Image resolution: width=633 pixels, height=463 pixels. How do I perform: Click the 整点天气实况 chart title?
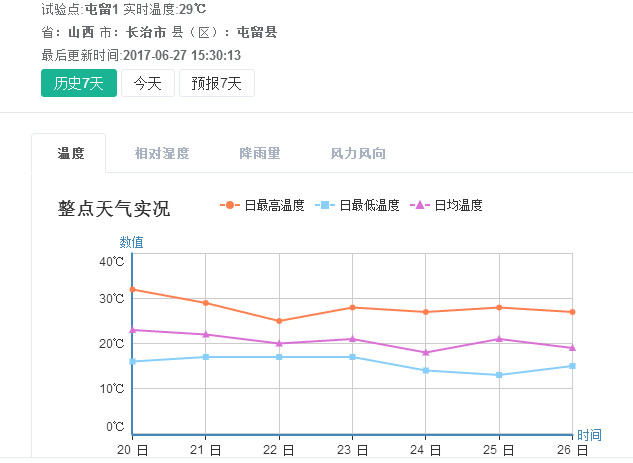click(114, 209)
